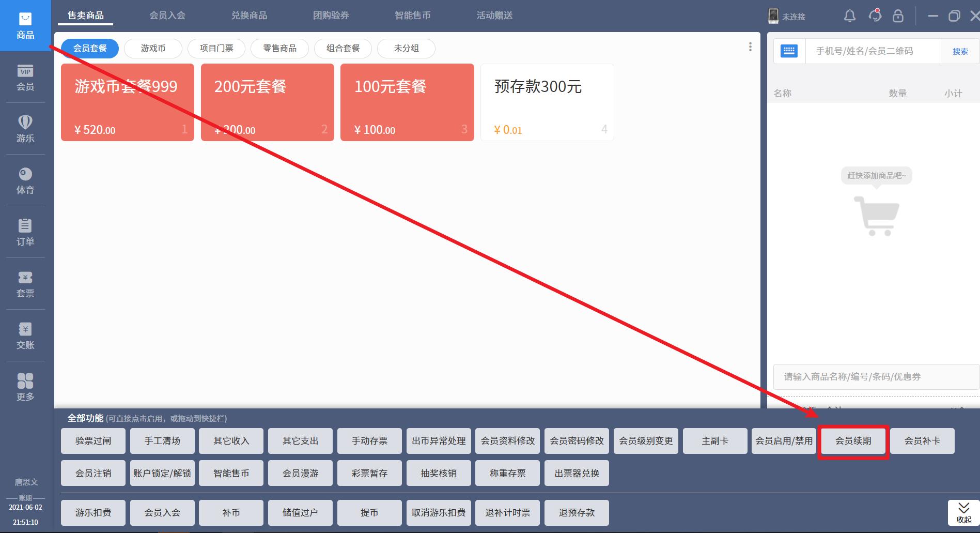Screen dimensions: 980x533
Task: Open the 订单 sidebar section
Action: [25, 233]
